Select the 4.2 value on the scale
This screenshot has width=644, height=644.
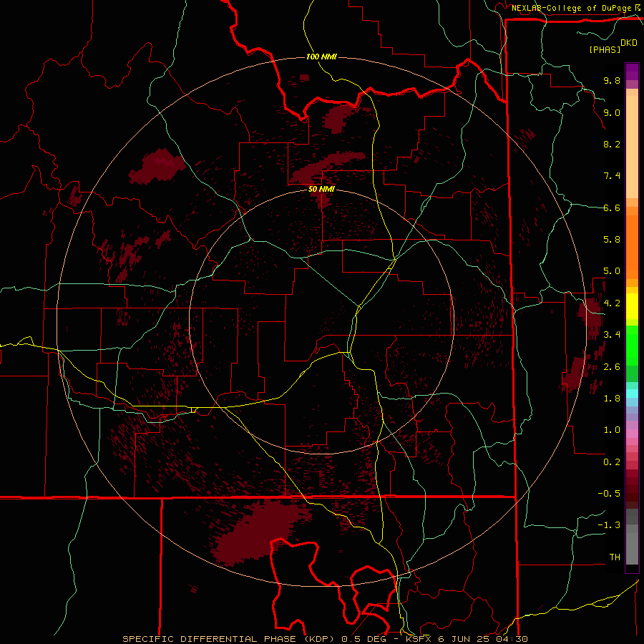[x=612, y=303]
